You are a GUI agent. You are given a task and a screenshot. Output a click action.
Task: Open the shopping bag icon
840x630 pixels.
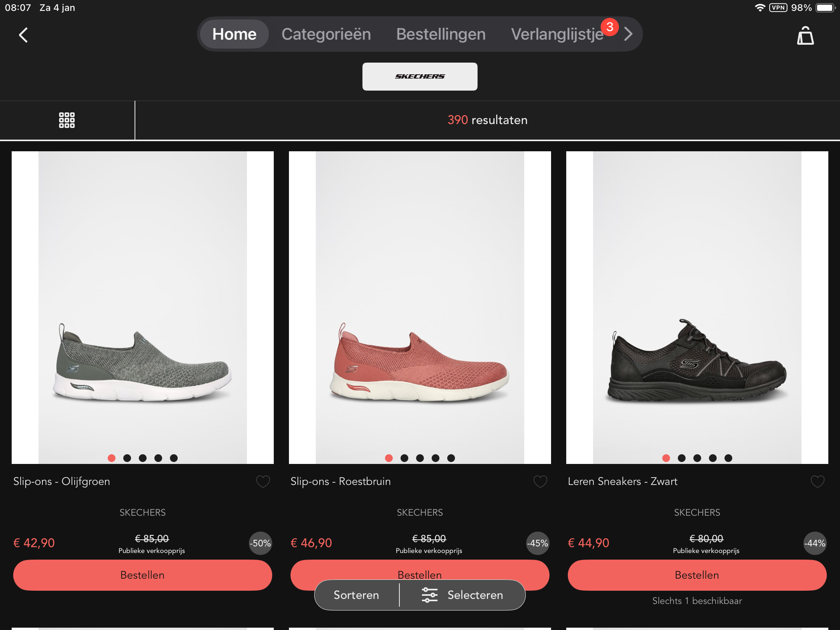point(805,35)
